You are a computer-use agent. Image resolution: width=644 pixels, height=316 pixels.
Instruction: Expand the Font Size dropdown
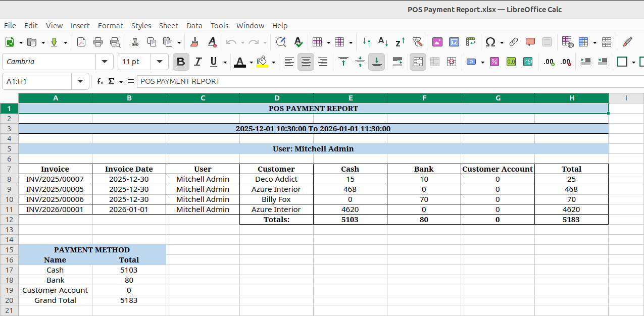[x=160, y=62]
